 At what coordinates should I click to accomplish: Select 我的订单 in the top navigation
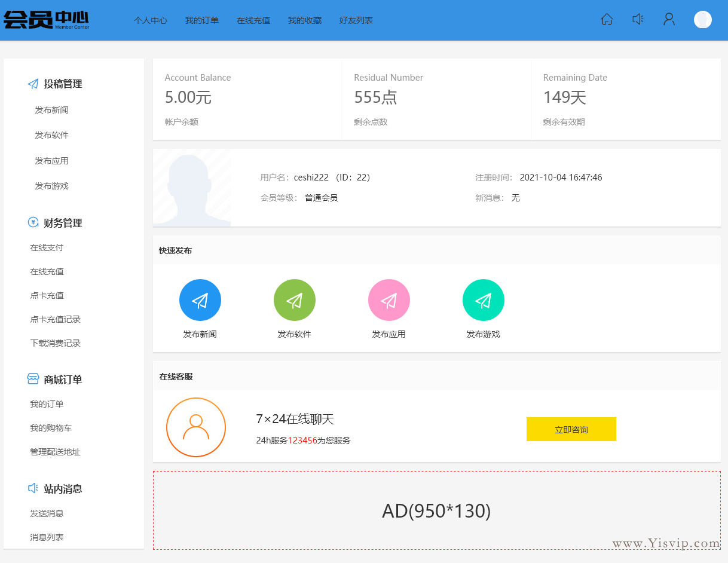pos(202,20)
